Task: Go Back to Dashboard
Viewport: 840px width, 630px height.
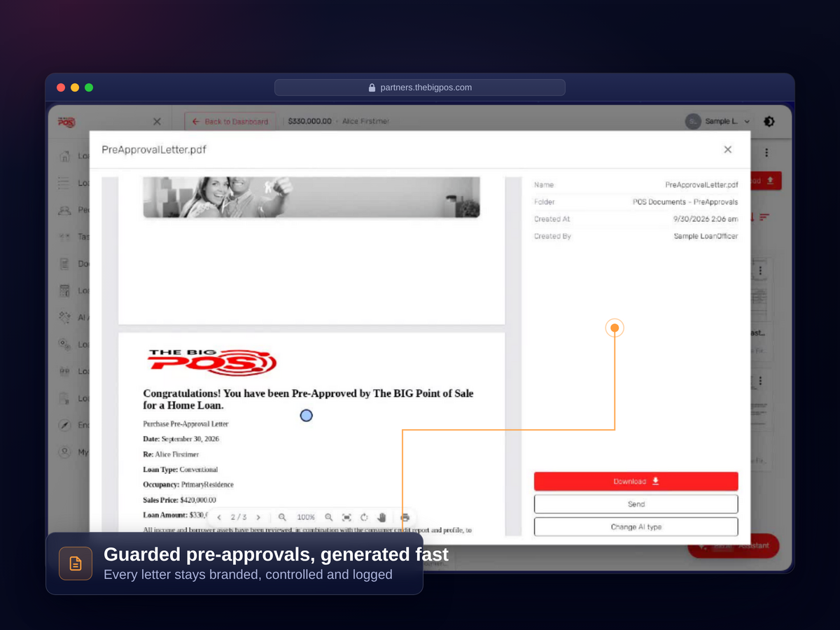Action: [230, 121]
